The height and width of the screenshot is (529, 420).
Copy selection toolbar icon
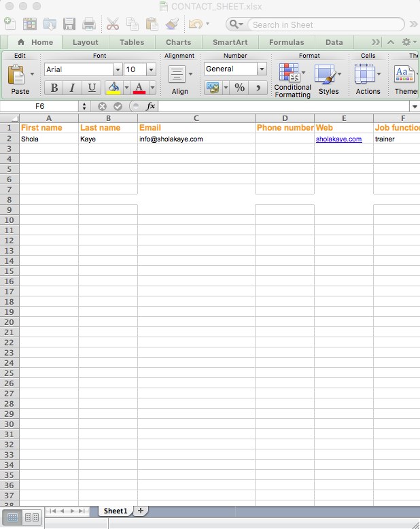tap(132, 24)
